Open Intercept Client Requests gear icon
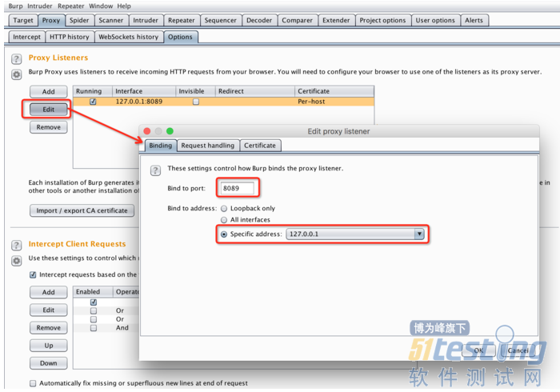The image size is (560, 392). pyautogui.click(x=17, y=261)
